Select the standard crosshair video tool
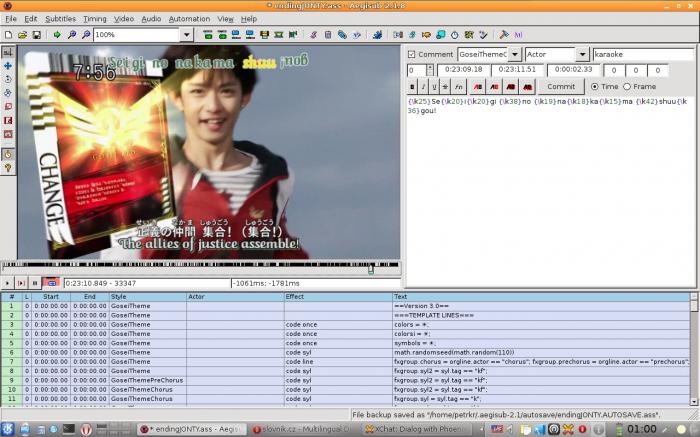 tap(8, 52)
